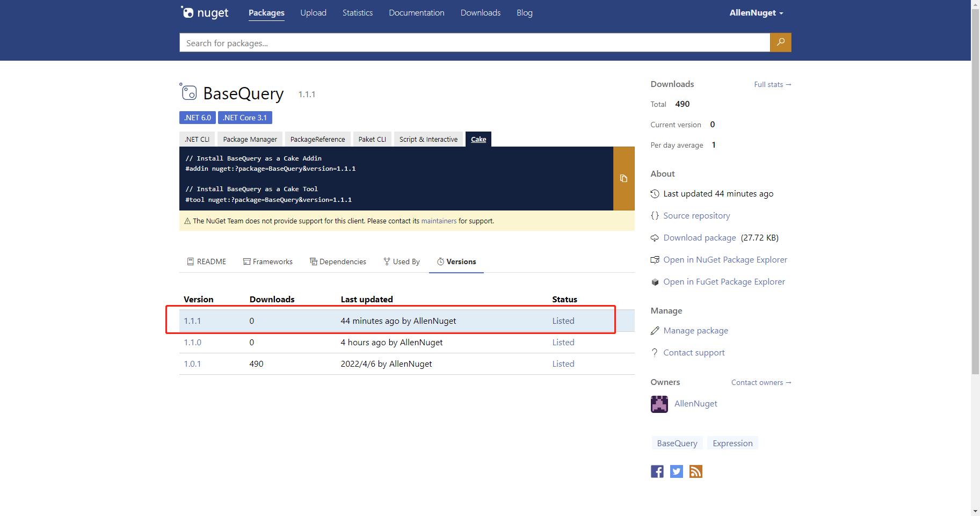Click the BaseQuery tag
Viewport: 980px width, 516px height.
pyautogui.click(x=677, y=443)
